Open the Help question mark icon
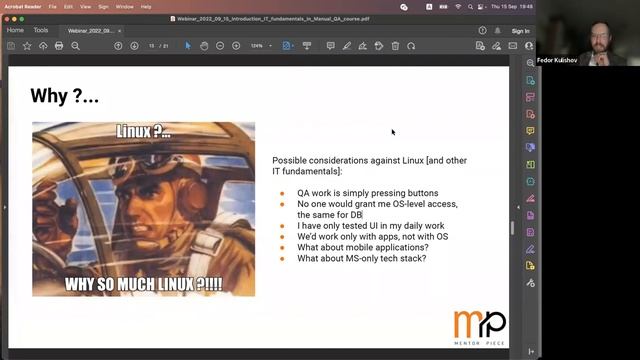This screenshot has width=640, height=360. (482, 30)
